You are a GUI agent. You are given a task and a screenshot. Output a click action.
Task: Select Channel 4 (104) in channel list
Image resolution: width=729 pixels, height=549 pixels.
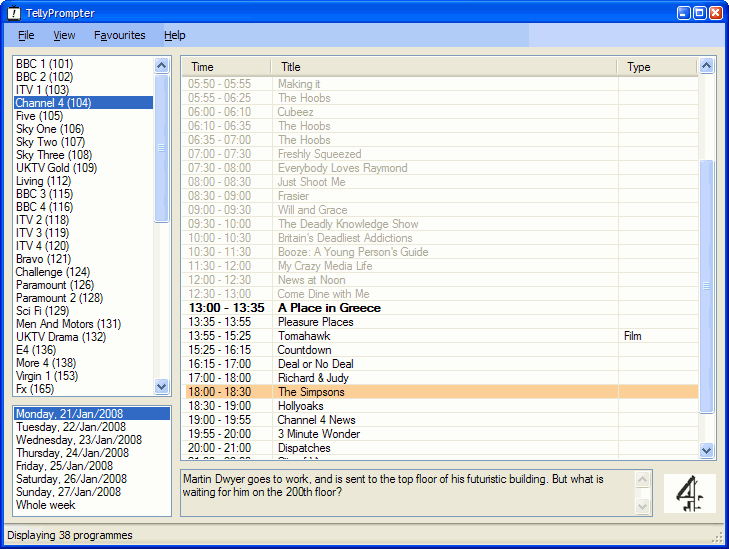tap(84, 103)
